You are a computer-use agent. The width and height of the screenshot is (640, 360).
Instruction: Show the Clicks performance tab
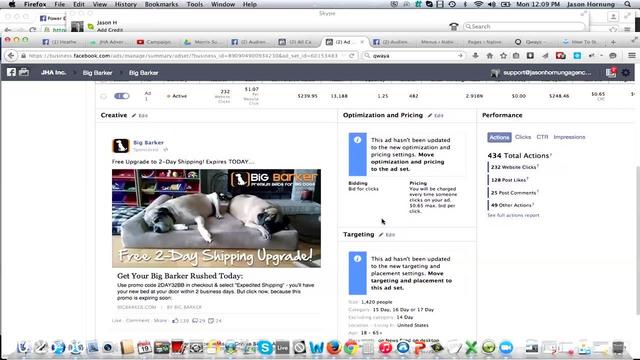click(x=523, y=137)
